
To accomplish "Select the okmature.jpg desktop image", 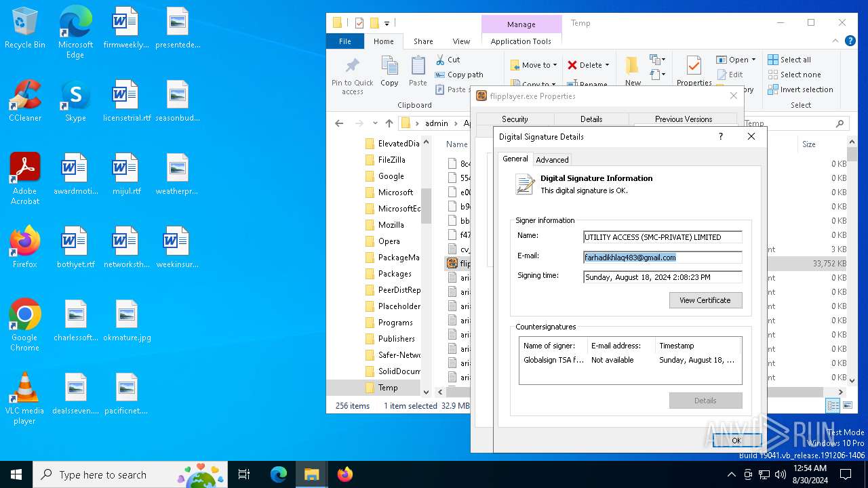I will [126, 321].
